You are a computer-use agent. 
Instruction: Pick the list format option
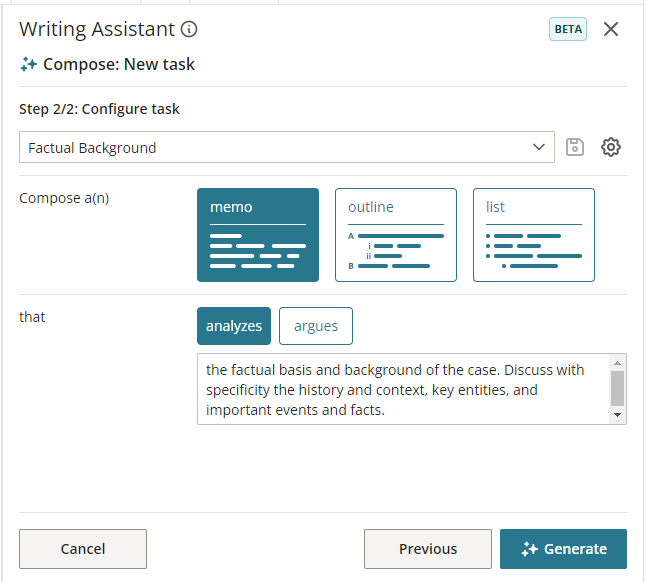pos(534,235)
